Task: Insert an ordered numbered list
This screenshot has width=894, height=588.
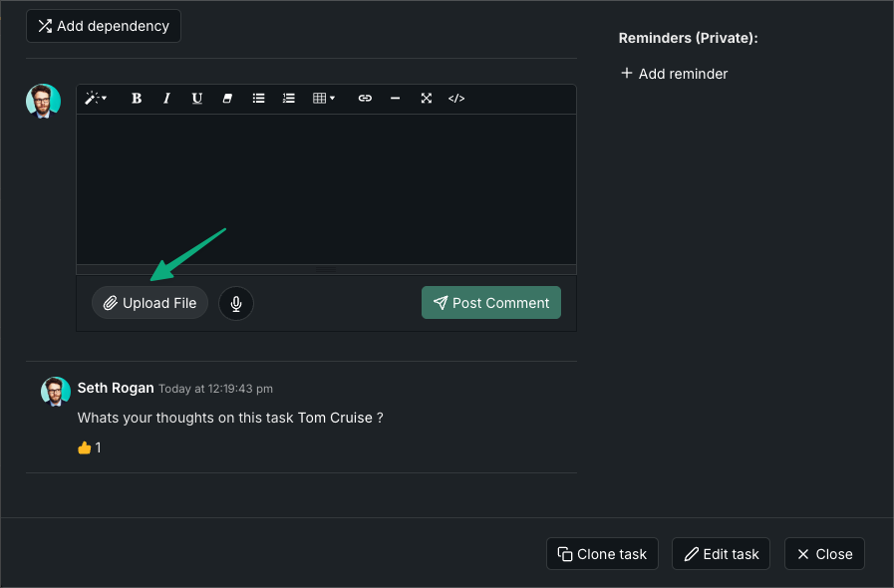Action: (289, 99)
